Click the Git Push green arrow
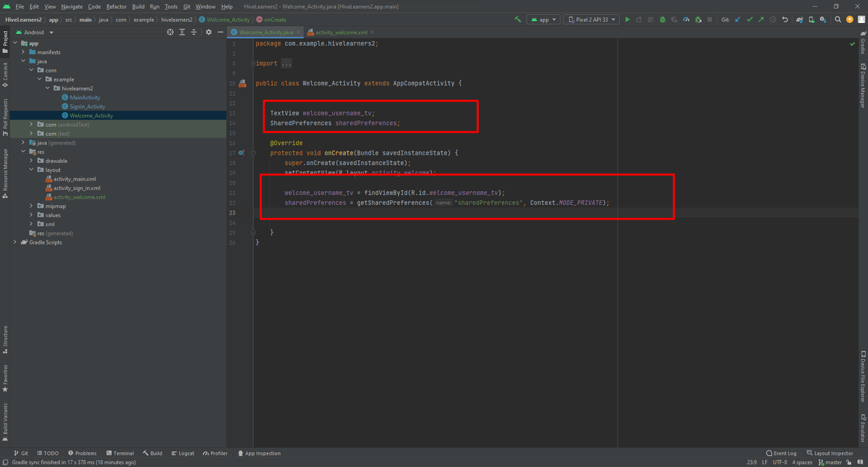Screen dimensions: 868x467 [761, 20]
